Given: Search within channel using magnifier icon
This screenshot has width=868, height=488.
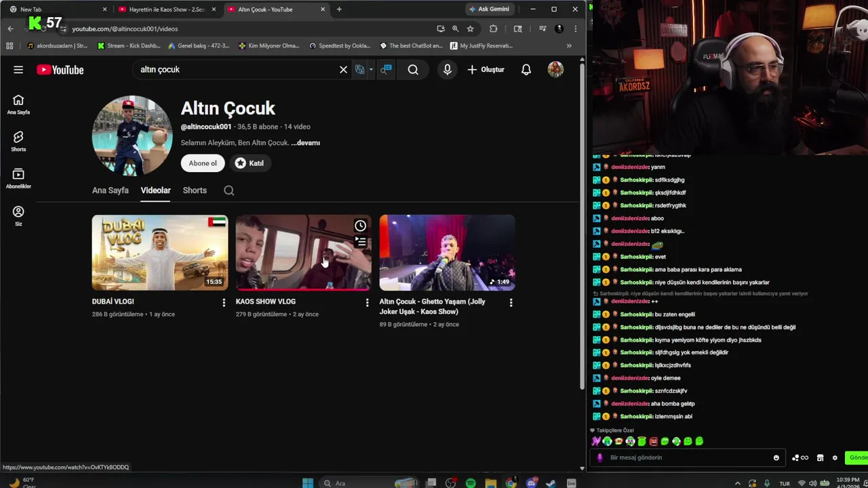Looking at the screenshot, I should pos(229,190).
